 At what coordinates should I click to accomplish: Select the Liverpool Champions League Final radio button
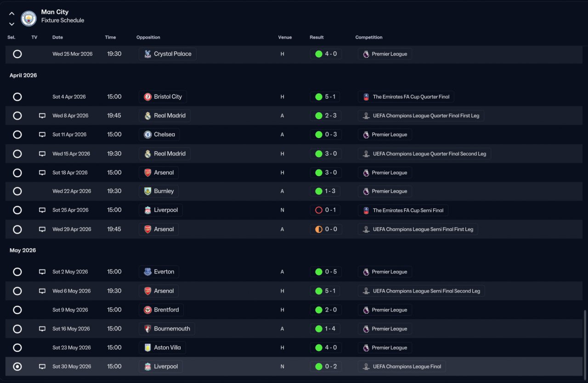click(17, 366)
